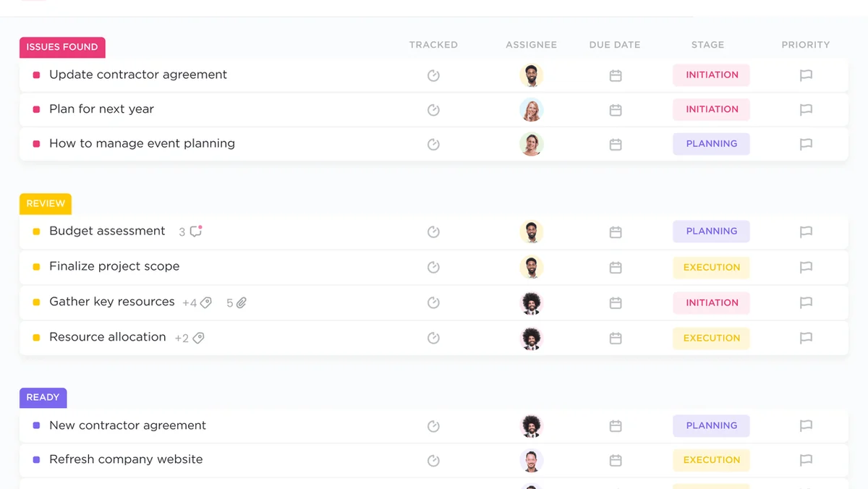Toggle status square on Resource allocation
The height and width of the screenshot is (489, 868).
pyautogui.click(x=36, y=338)
